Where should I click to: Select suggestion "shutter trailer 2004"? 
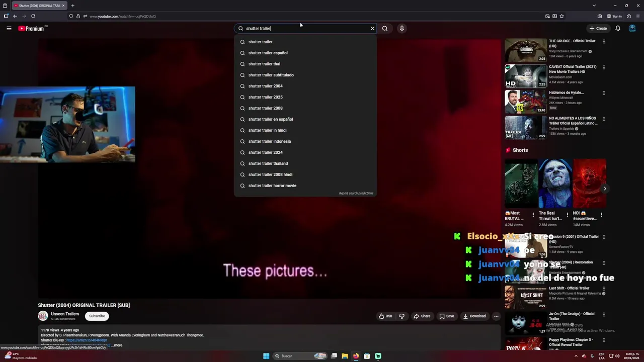click(x=305, y=86)
